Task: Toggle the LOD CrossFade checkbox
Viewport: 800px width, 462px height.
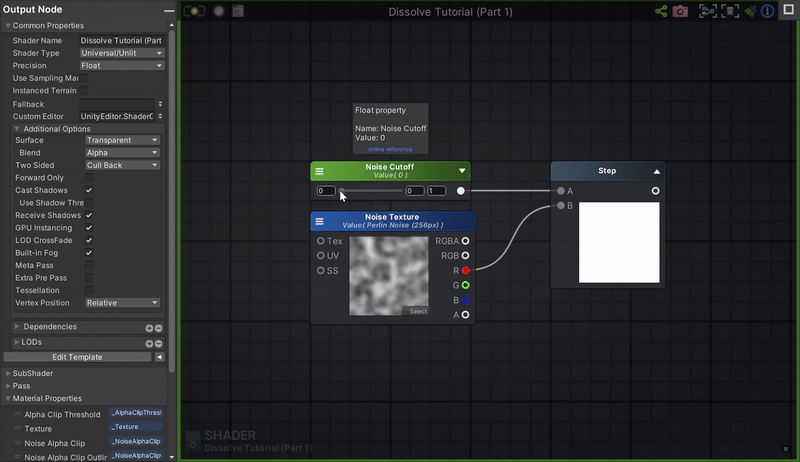Action: pyautogui.click(x=89, y=240)
